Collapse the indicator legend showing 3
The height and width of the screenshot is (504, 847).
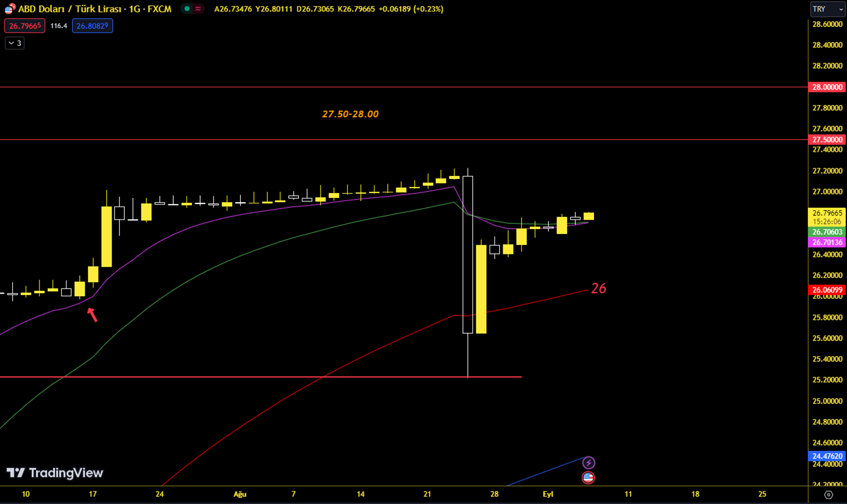(x=15, y=43)
